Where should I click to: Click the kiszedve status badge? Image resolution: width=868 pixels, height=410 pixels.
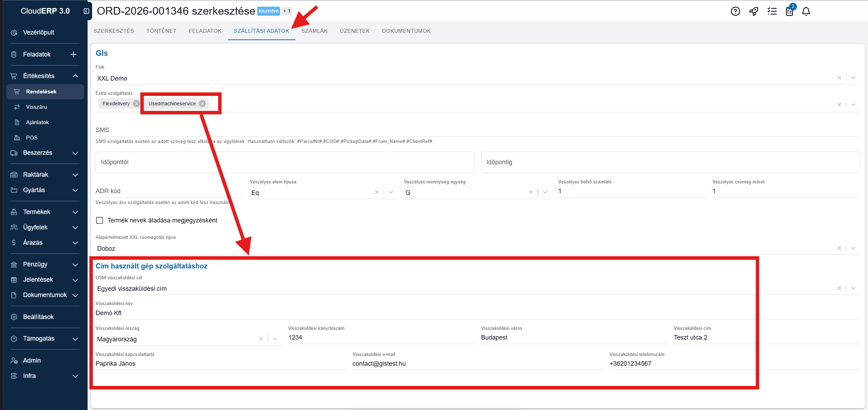tap(269, 11)
